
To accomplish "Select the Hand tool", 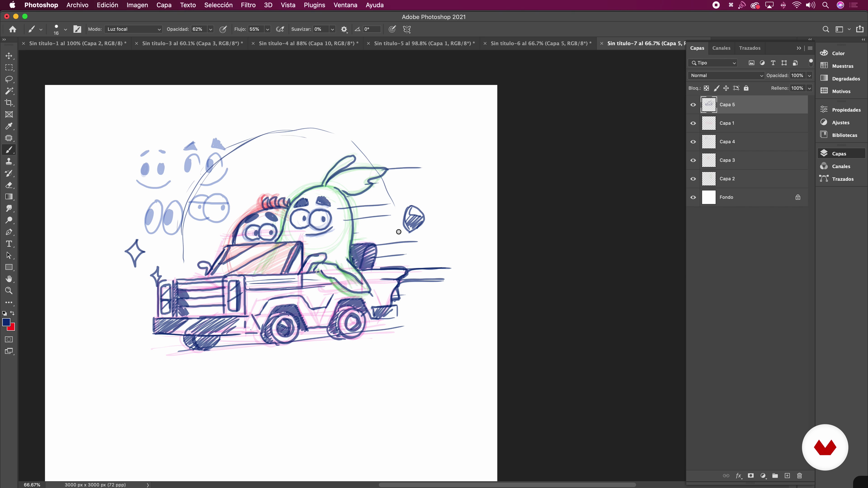I will pyautogui.click(x=9, y=279).
